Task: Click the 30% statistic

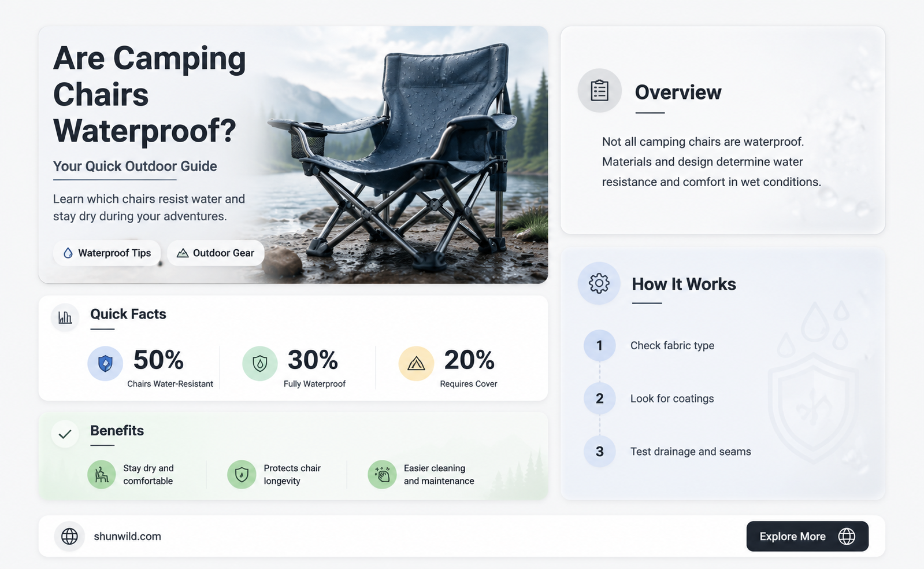Action: [x=313, y=360]
